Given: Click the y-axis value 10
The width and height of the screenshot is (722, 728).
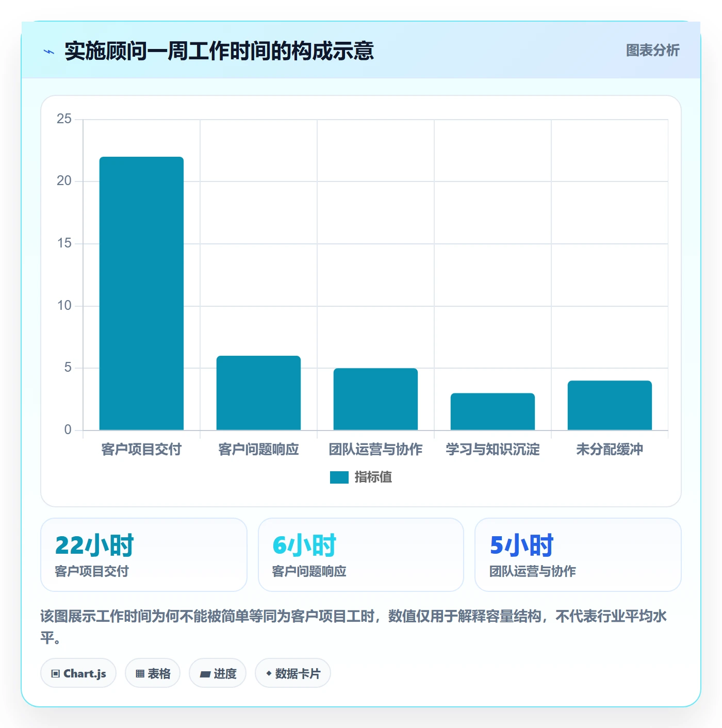Looking at the screenshot, I should tap(64, 306).
